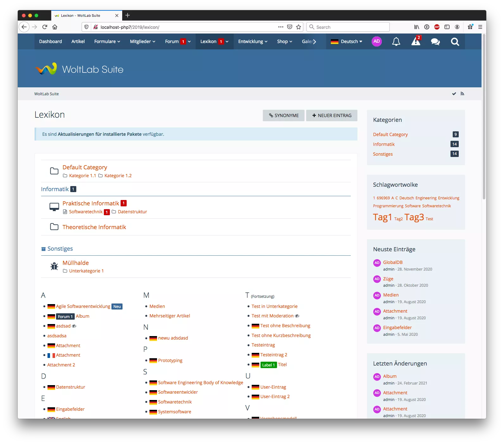Click the Synonyme button
This screenshot has width=504, height=444.
point(284,116)
